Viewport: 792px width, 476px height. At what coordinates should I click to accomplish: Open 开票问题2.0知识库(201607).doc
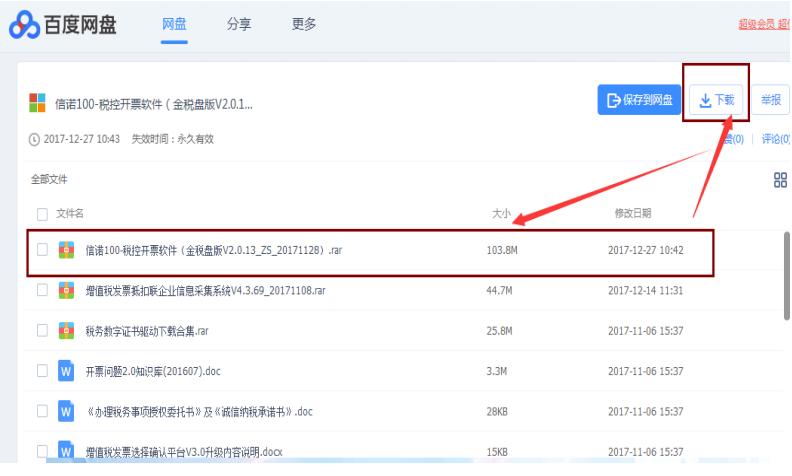[153, 371]
